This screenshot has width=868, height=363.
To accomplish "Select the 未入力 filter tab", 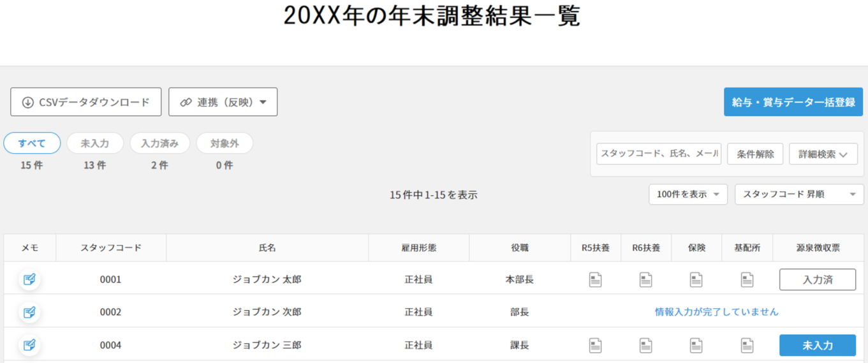I will point(95,144).
